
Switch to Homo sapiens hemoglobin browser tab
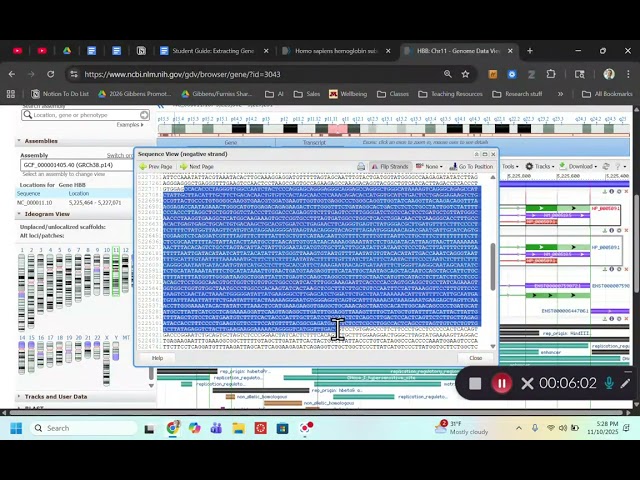click(337, 51)
